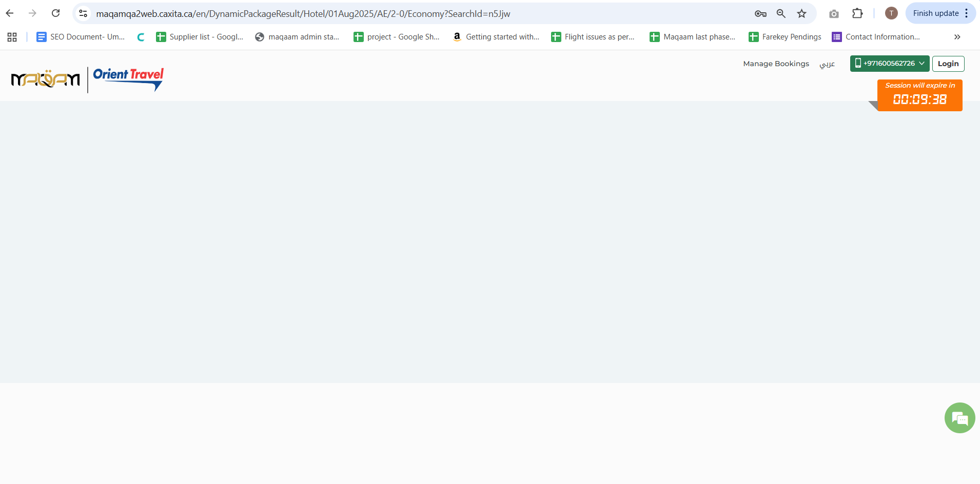Open the Chrome apps grid shortcut
This screenshot has height=484, width=980.
(x=12, y=37)
